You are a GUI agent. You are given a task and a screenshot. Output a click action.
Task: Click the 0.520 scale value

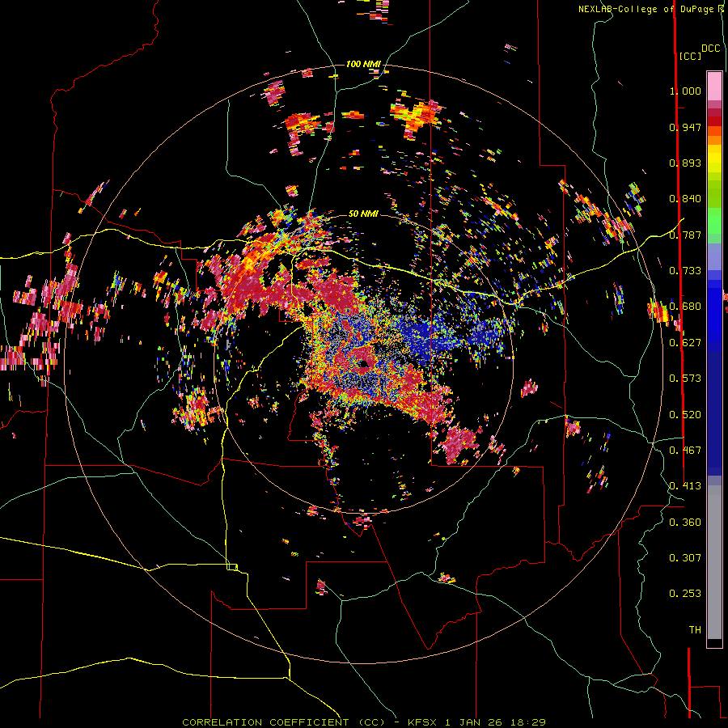point(685,414)
